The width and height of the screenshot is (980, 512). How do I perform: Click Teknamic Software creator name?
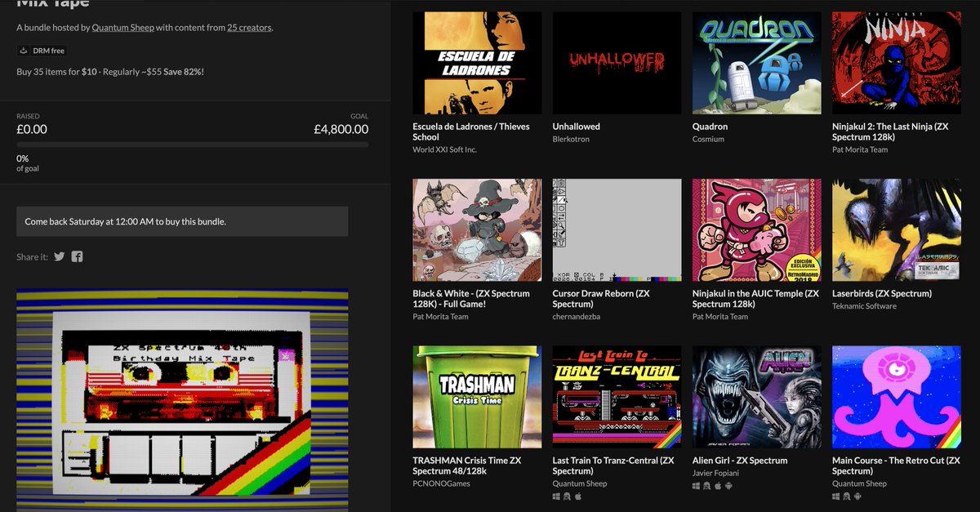click(864, 306)
